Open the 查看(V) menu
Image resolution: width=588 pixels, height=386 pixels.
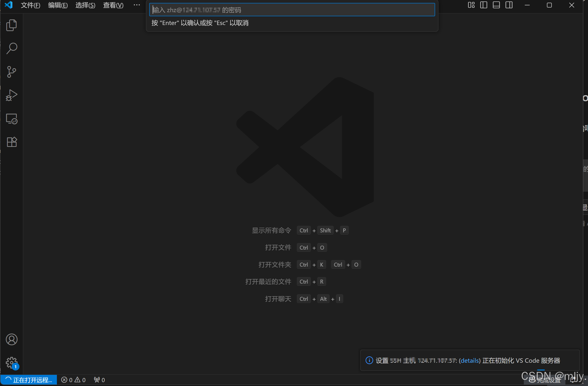[x=113, y=5]
